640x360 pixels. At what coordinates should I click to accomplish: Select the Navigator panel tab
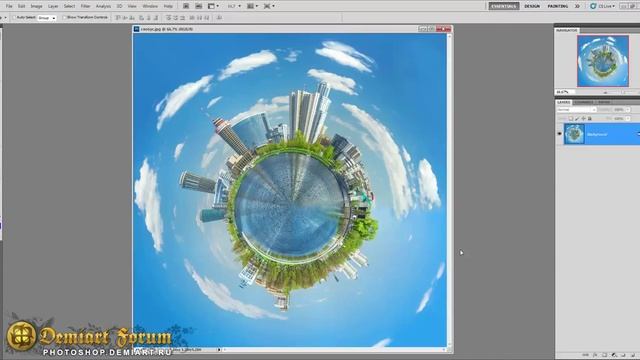pos(567,30)
